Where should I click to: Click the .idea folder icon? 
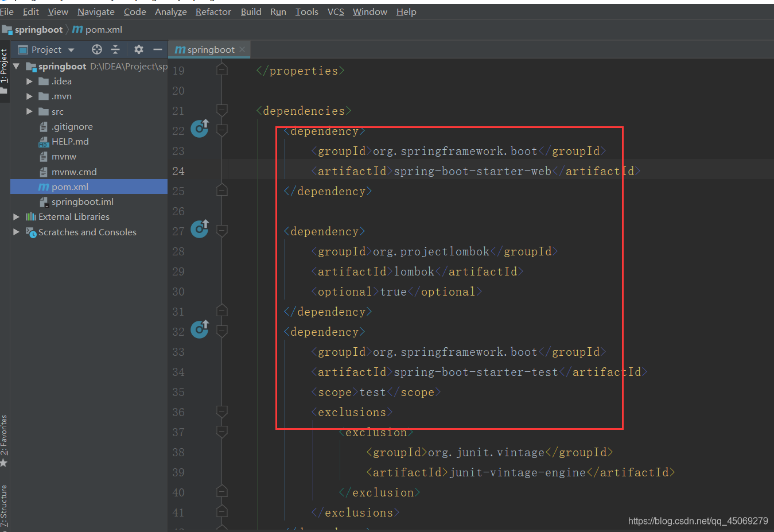point(44,81)
